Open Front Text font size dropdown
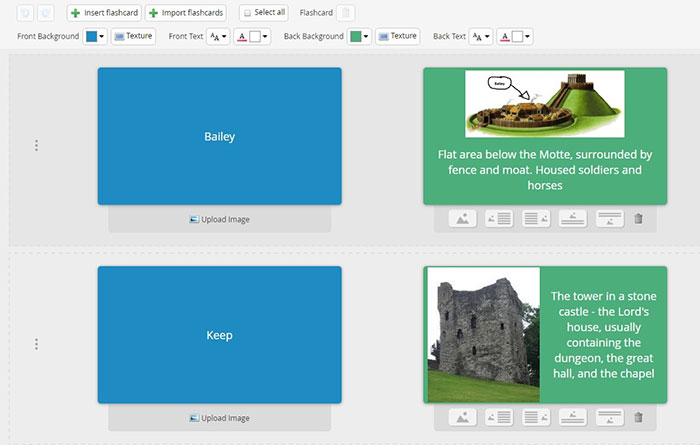Viewport: 700px width, 445px height. pos(218,36)
